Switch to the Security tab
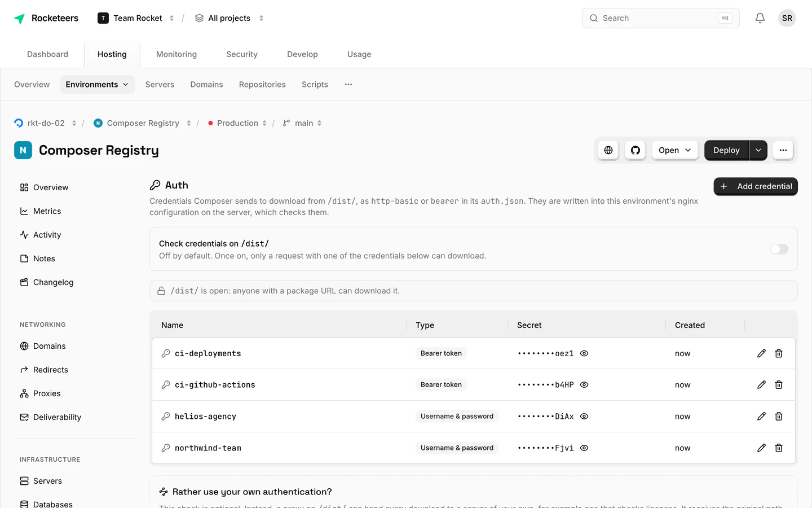 [242, 54]
